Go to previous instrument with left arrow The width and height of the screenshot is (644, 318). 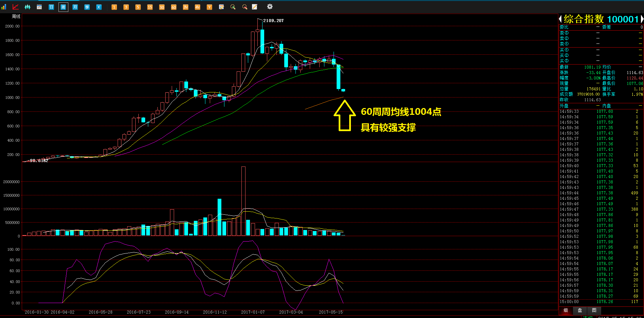coord(560,19)
